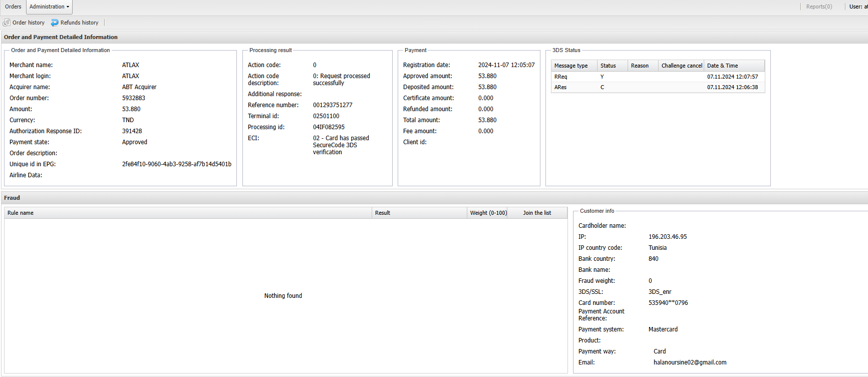
Task: Open the Order history label
Action: coord(29,23)
